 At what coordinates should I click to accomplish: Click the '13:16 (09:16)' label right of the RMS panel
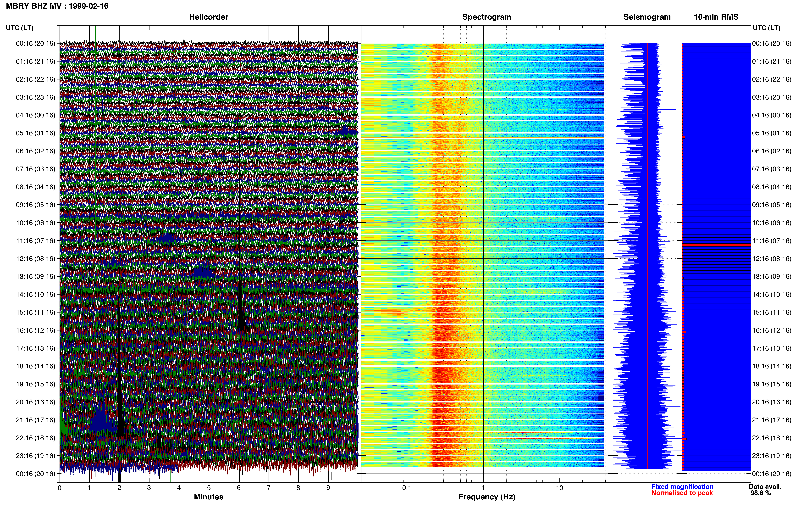coord(772,277)
